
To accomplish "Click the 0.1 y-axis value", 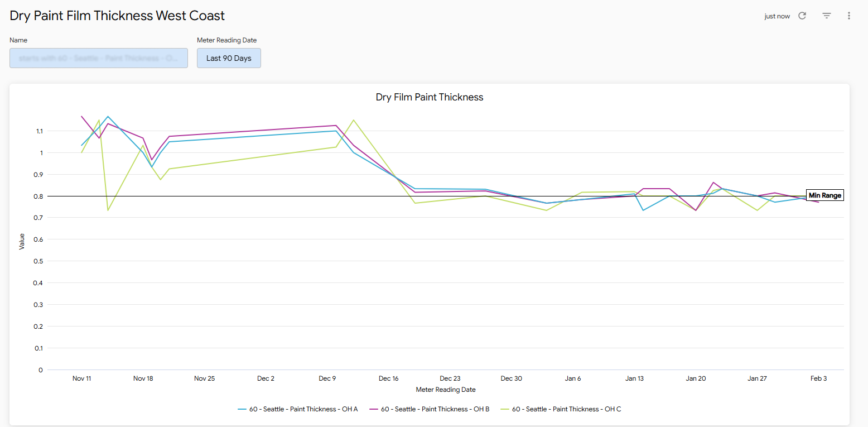I will click(x=39, y=348).
